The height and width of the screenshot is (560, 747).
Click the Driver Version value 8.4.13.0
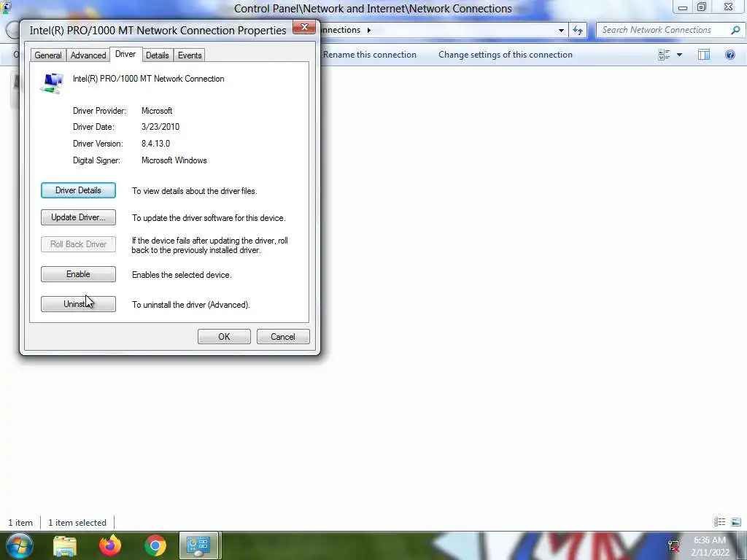tap(156, 144)
